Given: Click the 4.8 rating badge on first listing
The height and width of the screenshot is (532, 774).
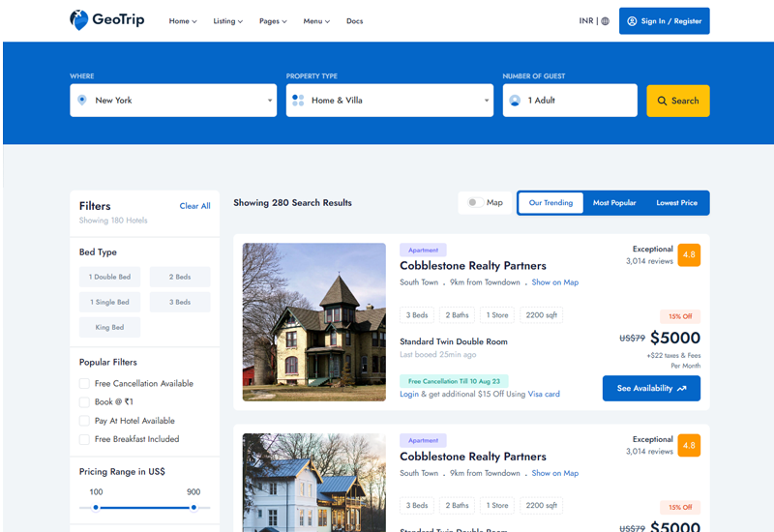Looking at the screenshot, I should point(689,255).
